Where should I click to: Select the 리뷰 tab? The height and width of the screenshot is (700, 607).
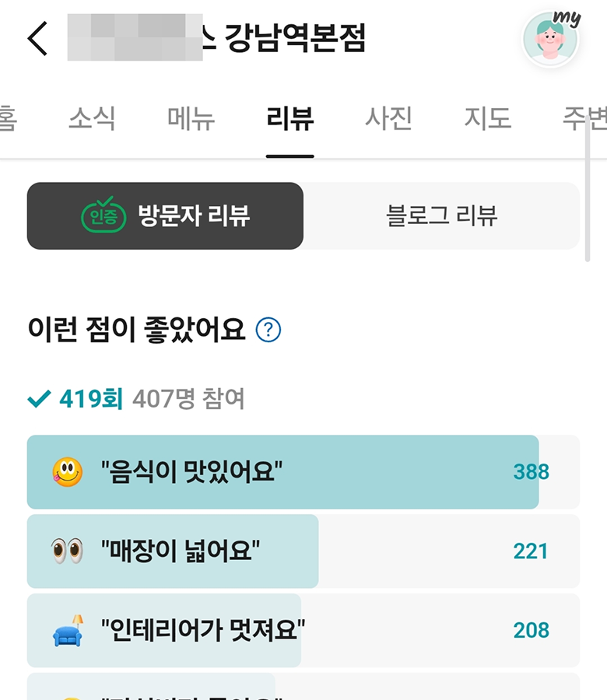[289, 118]
